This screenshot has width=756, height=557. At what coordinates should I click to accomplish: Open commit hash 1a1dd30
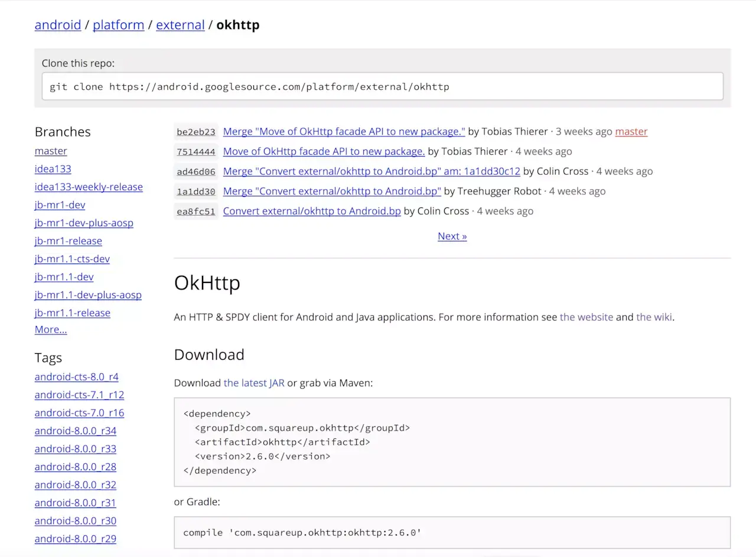[196, 191]
